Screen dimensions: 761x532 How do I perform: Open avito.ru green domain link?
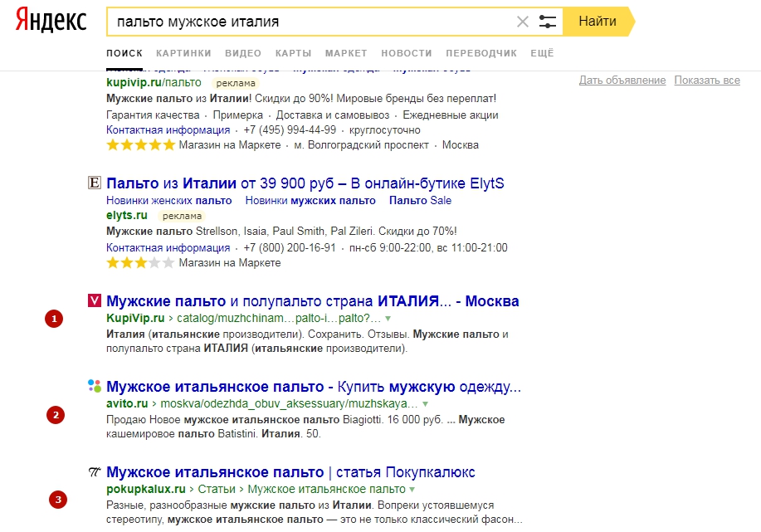pyautogui.click(x=127, y=403)
